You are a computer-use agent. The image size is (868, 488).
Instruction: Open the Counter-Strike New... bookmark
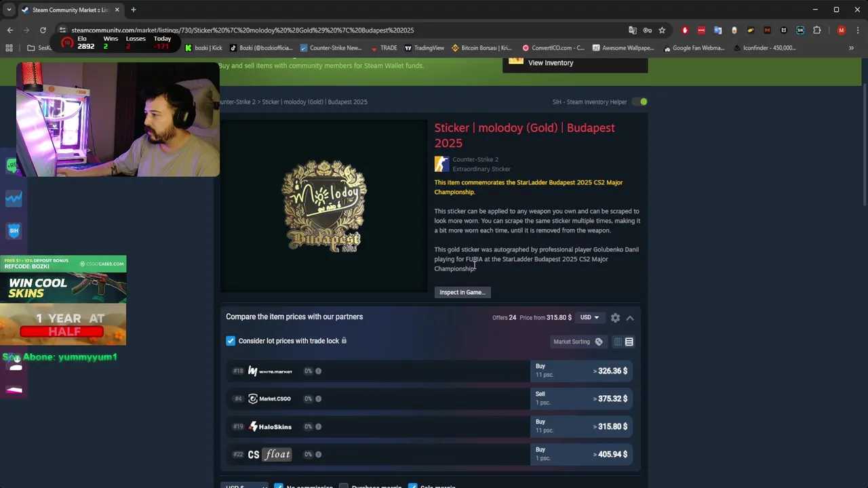[330, 48]
